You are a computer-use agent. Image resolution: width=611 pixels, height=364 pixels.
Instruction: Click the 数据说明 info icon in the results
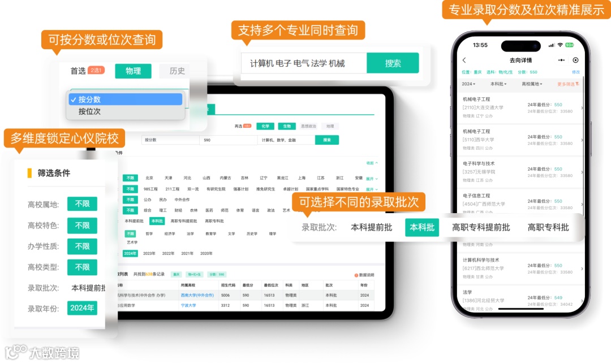356,275
